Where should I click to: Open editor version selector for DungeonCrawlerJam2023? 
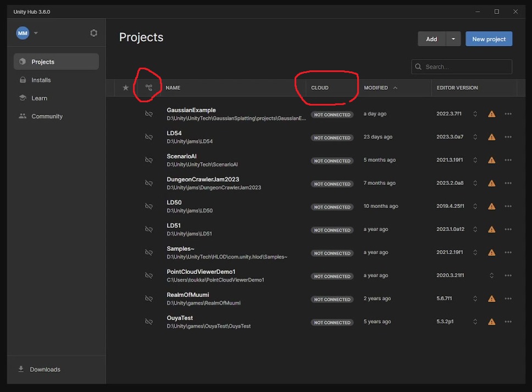(475, 183)
